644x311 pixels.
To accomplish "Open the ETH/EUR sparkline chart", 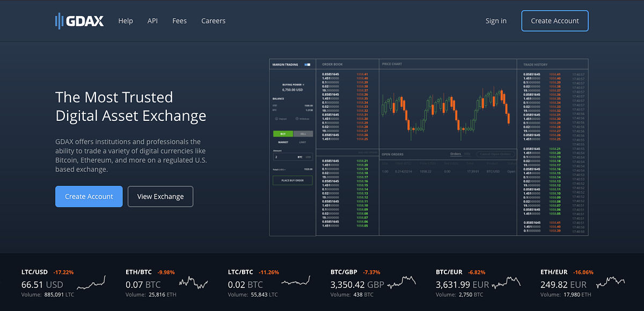I will click(x=610, y=283).
